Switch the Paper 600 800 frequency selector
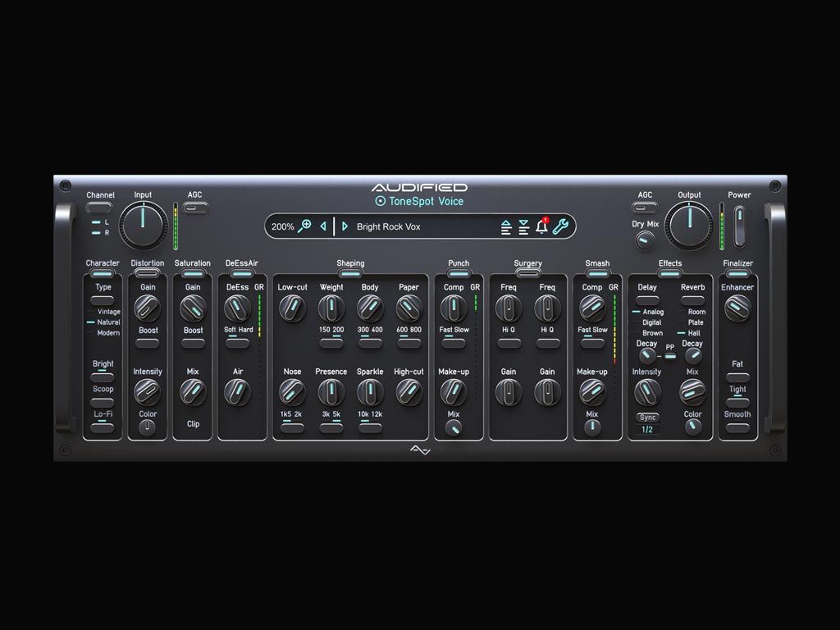The width and height of the screenshot is (840, 630). (x=409, y=344)
